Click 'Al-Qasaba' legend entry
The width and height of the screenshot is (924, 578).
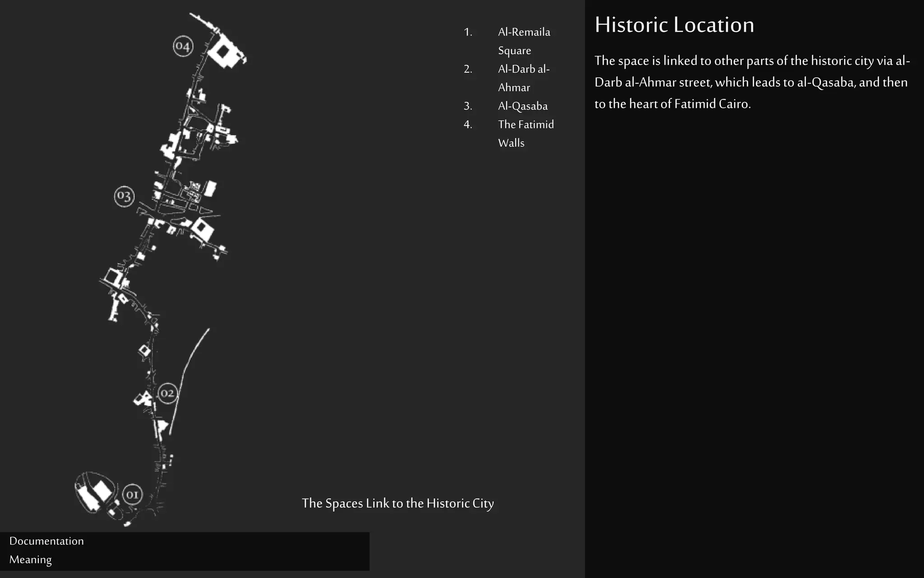coord(522,106)
